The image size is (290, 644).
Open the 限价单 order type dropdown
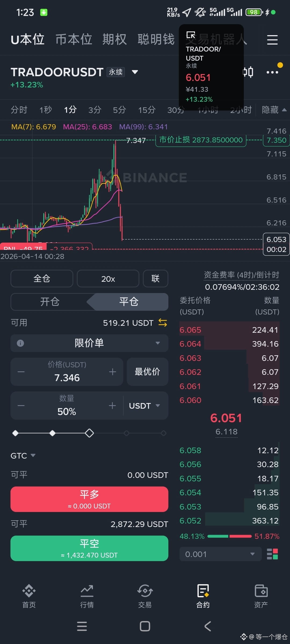point(89,343)
